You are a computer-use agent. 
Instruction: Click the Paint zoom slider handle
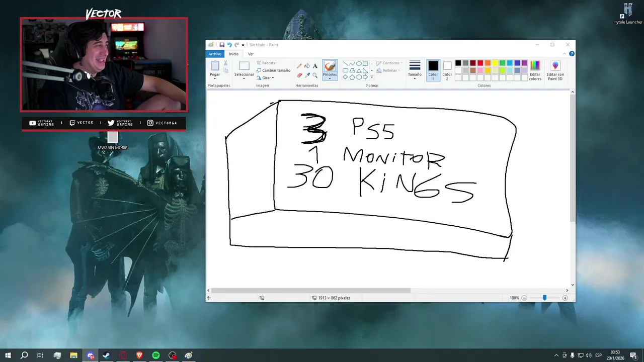[544, 298]
